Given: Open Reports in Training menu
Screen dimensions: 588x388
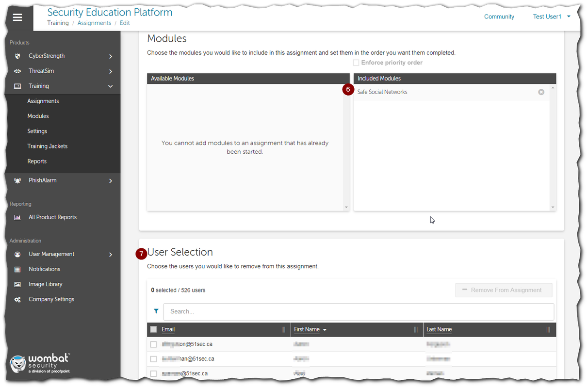Looking at the screenshot, I should 37,162.
